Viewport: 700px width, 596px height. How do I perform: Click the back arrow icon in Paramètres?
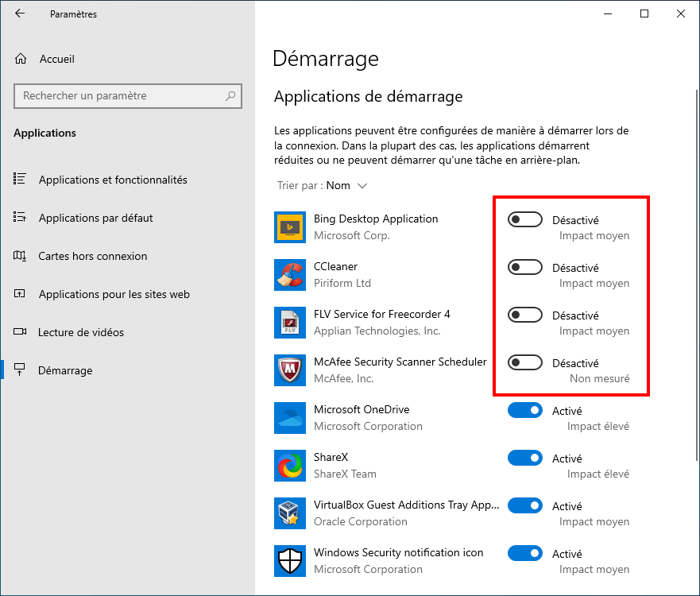(x=20, y=14)
